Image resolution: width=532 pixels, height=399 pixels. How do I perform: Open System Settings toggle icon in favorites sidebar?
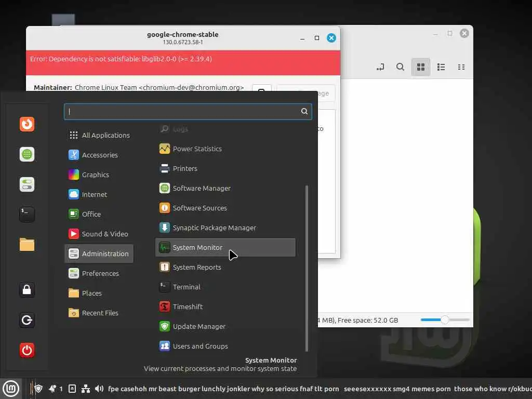point(27,184)
